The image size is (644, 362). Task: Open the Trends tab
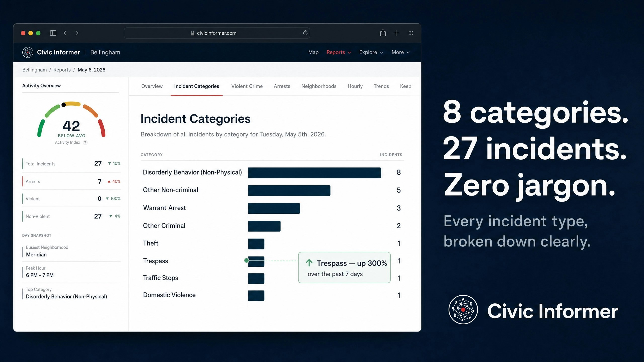tap(381, 86)
